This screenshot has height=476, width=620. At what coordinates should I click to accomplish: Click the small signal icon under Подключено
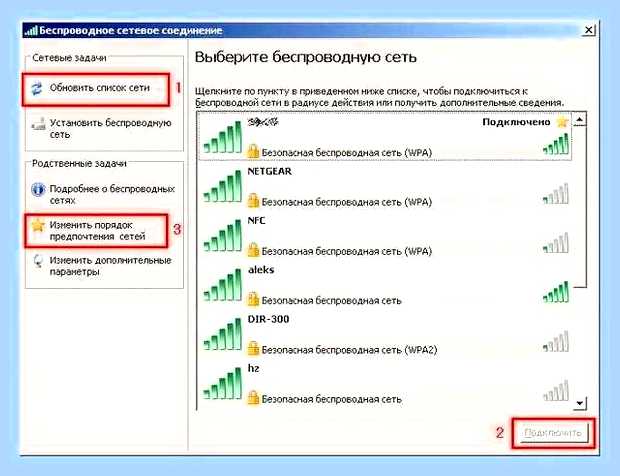556,144
